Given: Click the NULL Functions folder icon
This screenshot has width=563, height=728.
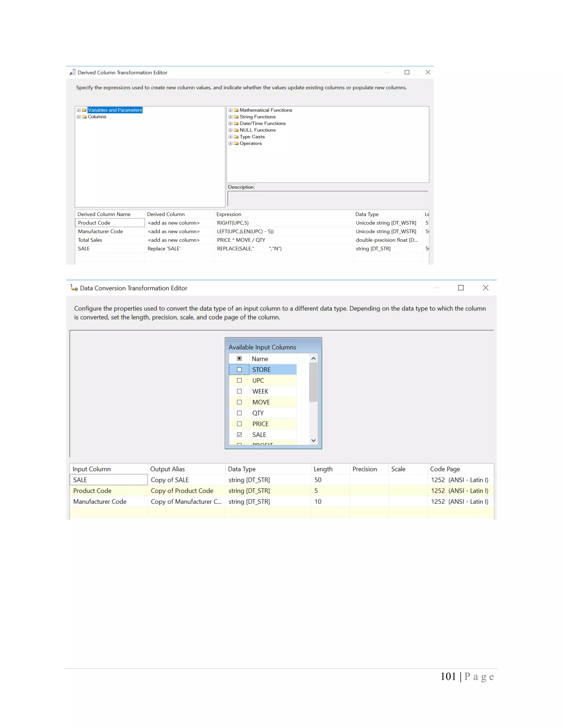Looking at the screenshot, I should click(236, 130).
